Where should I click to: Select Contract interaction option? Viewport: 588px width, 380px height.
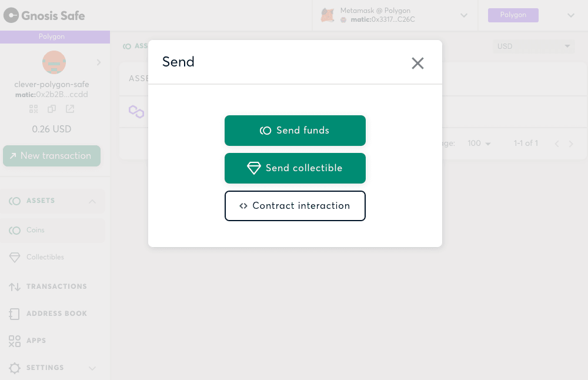pos(295,206)
